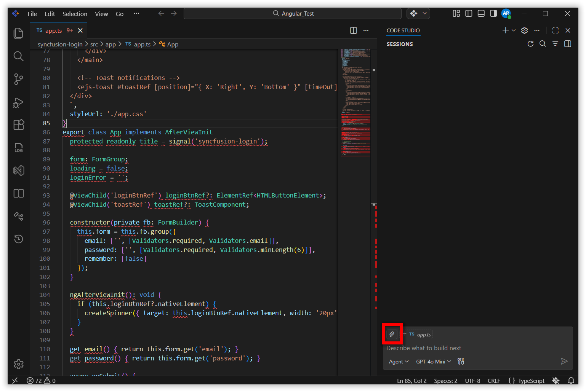The height and width of the screenshot is (392, 586).
Task: Click the send message arrow
Action: tap(565, 361)
